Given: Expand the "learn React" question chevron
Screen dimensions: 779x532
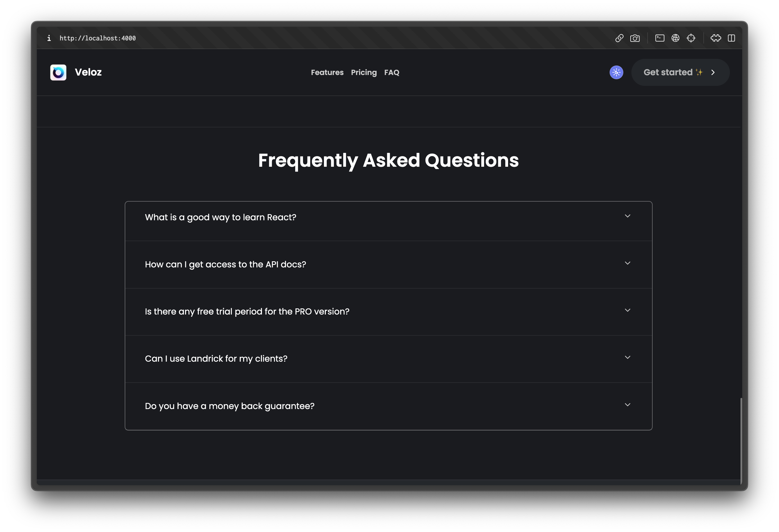Looking at the screenshot, I should [627, 216].
